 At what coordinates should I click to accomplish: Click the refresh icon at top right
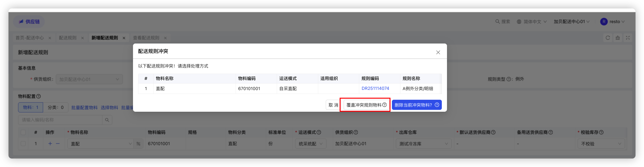coord(608,38)
